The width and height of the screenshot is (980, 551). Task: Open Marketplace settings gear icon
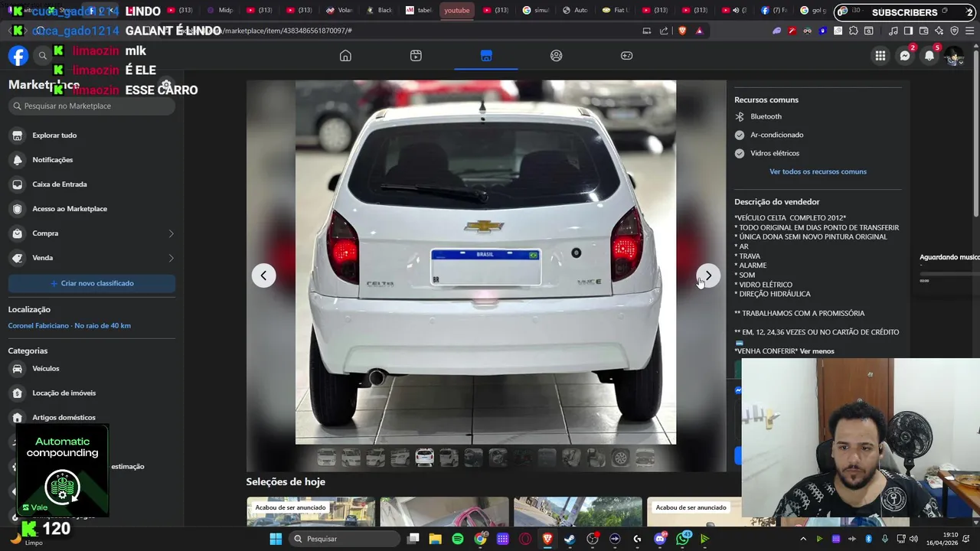tap(166, 85)
